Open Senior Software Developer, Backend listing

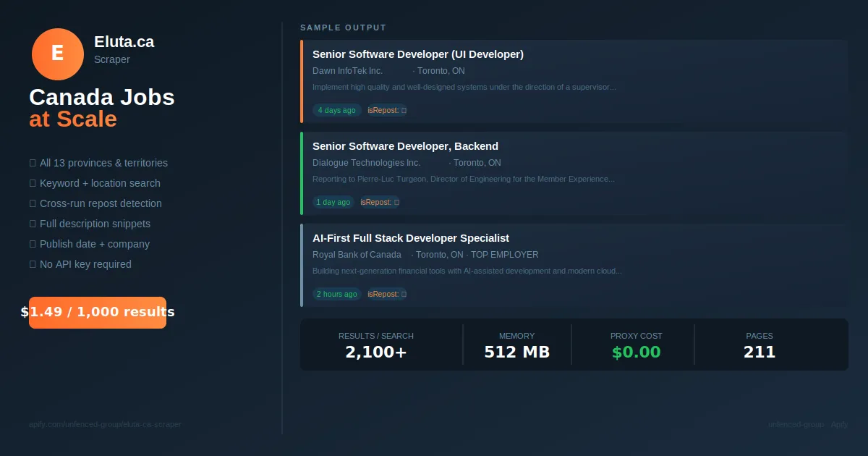point(405,146)
